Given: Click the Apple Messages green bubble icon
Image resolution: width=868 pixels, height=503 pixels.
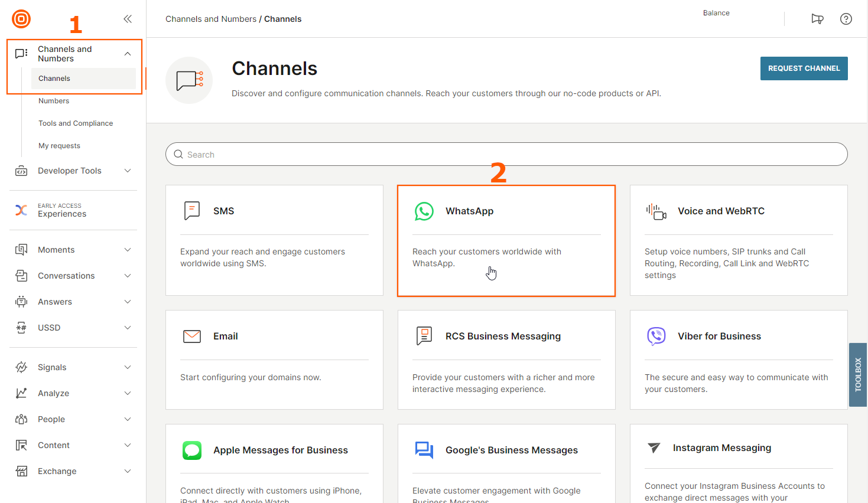Looking at the screenshot, I should coord(192,450).
